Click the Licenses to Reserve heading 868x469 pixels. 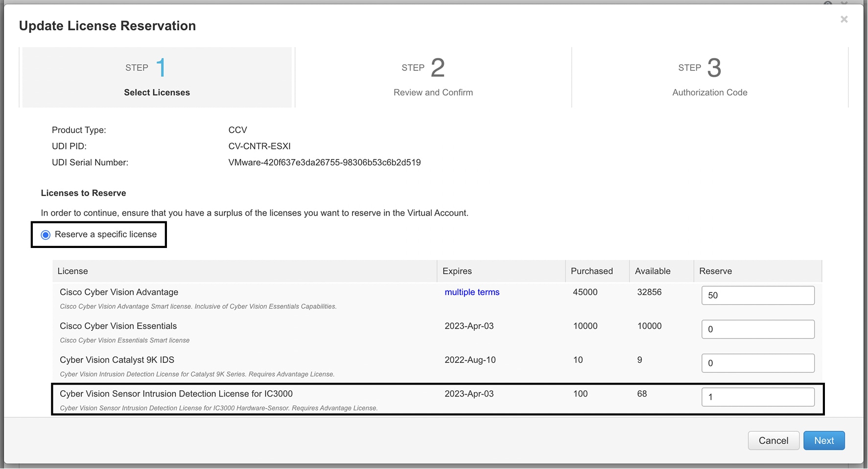[x=83, y=193]
